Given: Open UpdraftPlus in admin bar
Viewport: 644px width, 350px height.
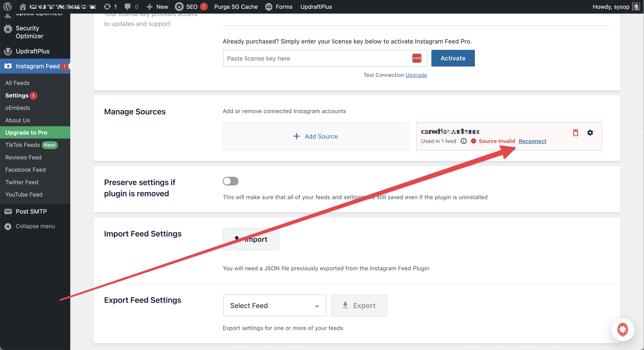Looking at the screenshot, I should tap(316, 7).
